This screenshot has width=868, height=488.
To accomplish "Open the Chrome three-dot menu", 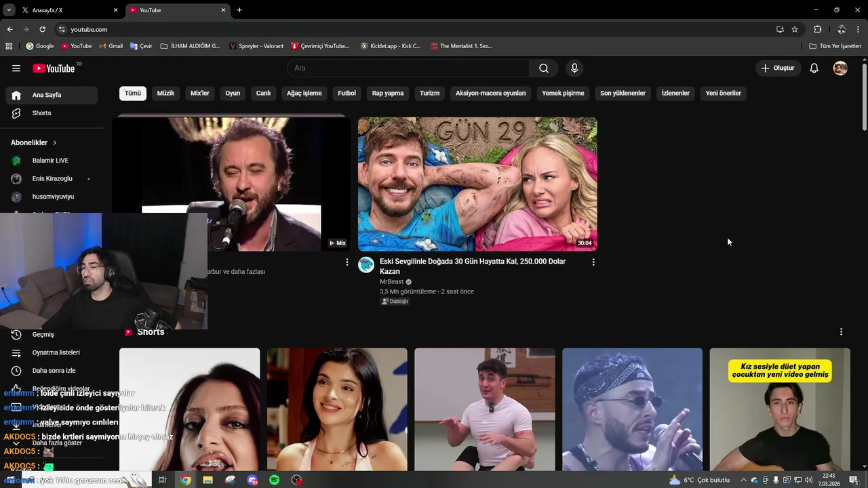I will pyautogui.click(x=859, y=29).
